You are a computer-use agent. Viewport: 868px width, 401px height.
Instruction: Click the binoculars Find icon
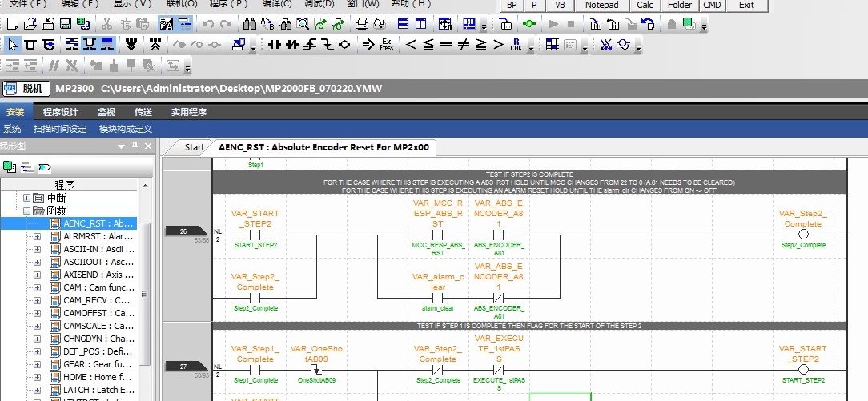pos(250,24)
